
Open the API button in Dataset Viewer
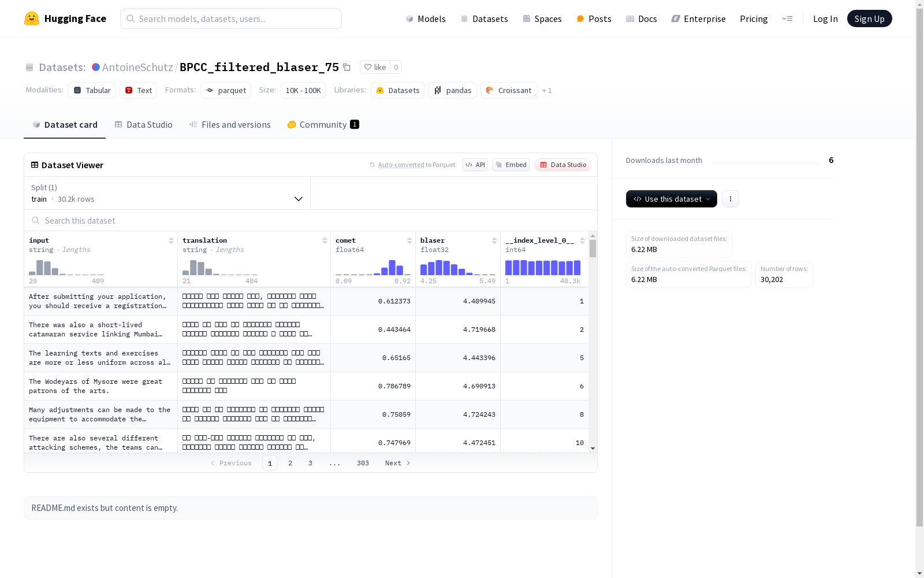[475, 165]
